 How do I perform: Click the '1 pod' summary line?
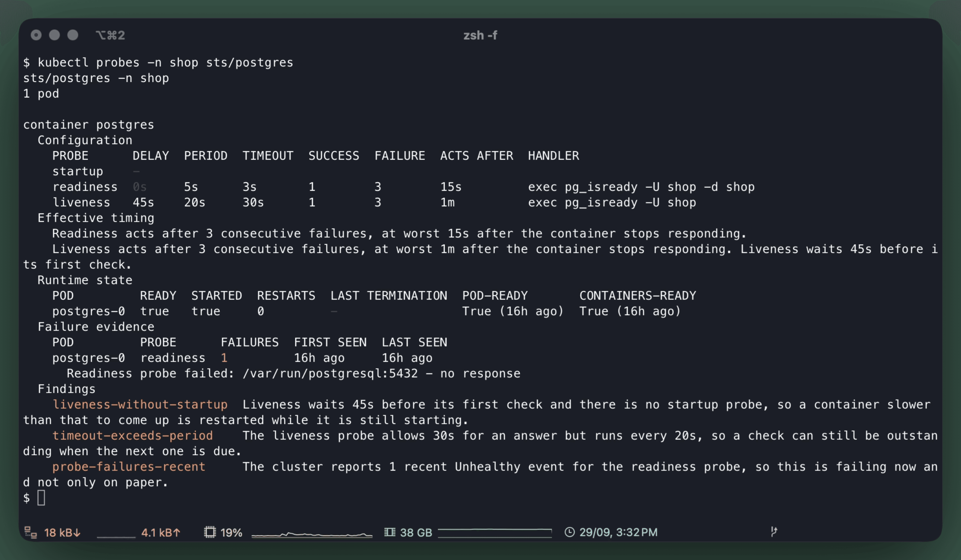(41, 93)
